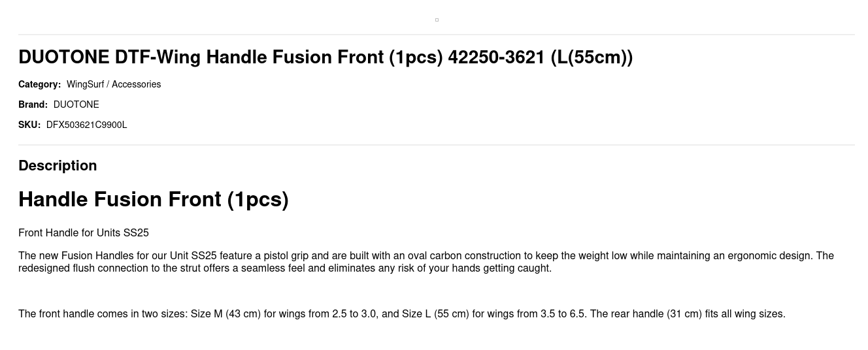Select the Accessories category text
This screenshot has width=868, height=350.
pos(136,84)
